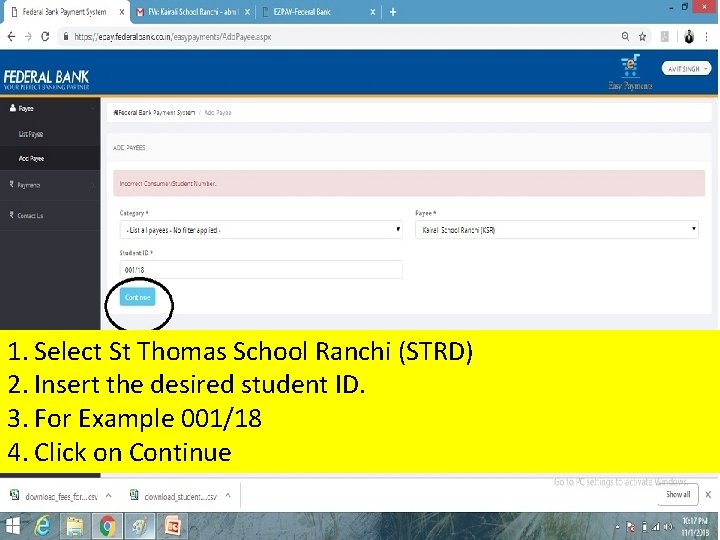The image size is (720, 540).
Task: Switch to EZPAY-Federal Bank tab
Action: tap(319, 12)
